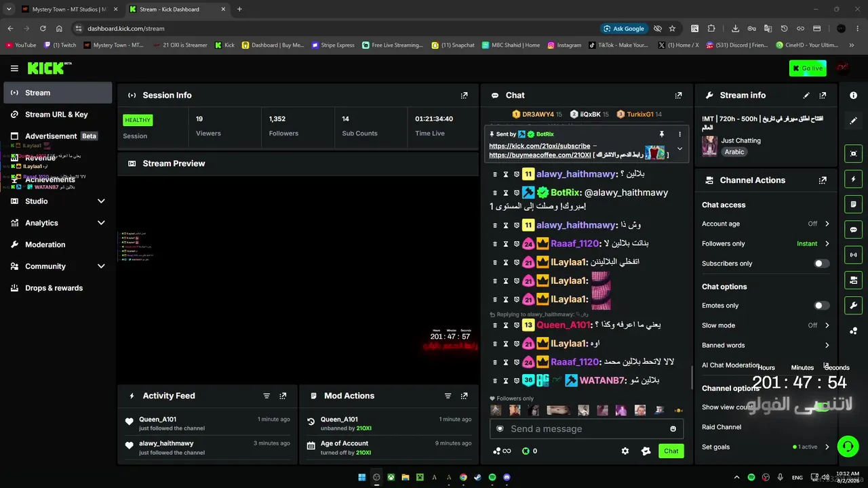Click the Send a message input field
Screen dimensions: 868x488
tap(587, 428)
